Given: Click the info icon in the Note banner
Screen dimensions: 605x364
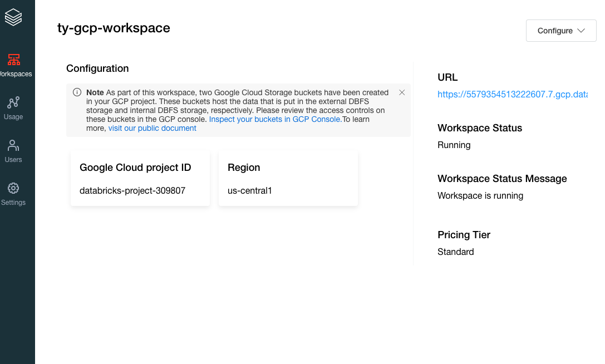Looking at the screenshot, I should coord(77,92).
